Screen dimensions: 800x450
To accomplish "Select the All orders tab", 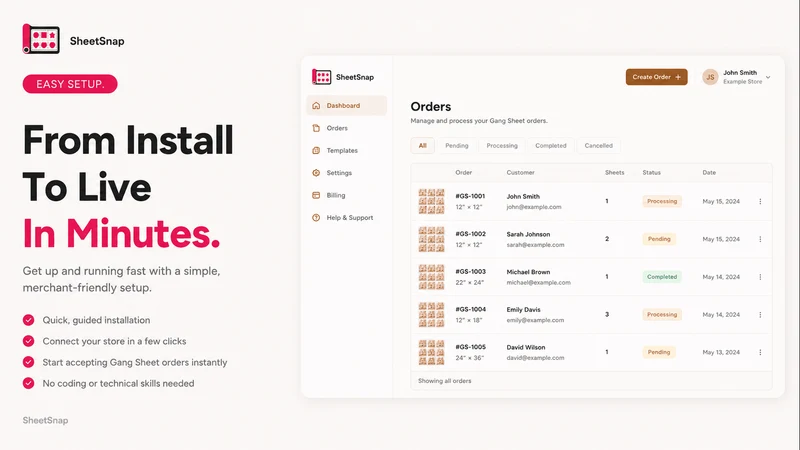I will tap(422, 145).
